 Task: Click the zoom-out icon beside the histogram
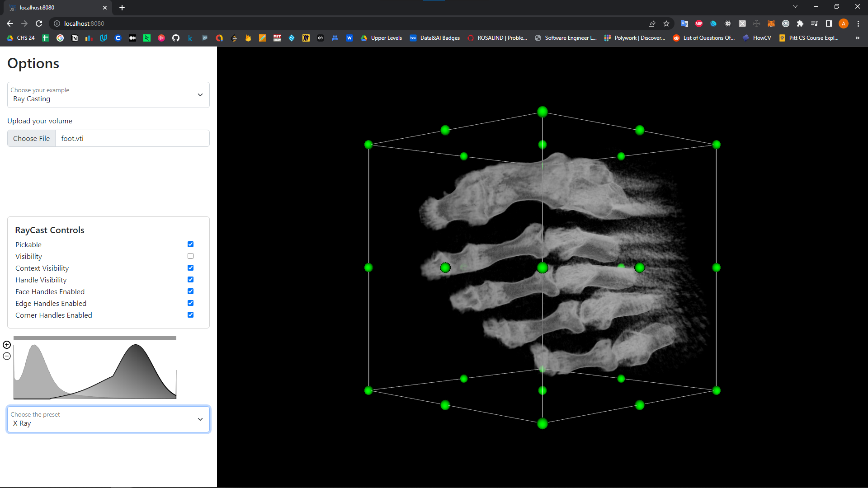coord(7,357)
